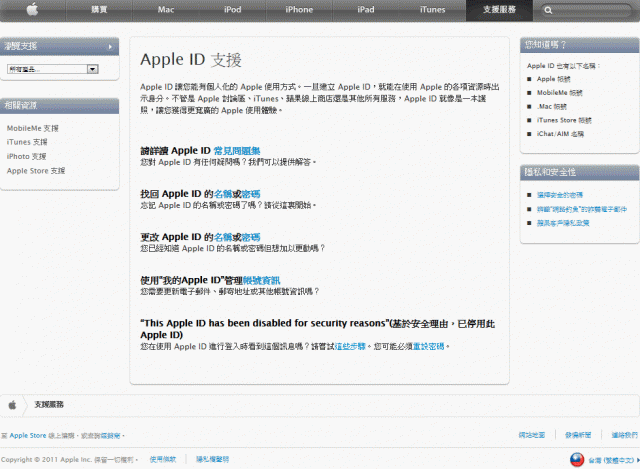Viewport: 640px width, 469px height.
Task: Open the 重設密碼 link
Action: click(429, 346)
